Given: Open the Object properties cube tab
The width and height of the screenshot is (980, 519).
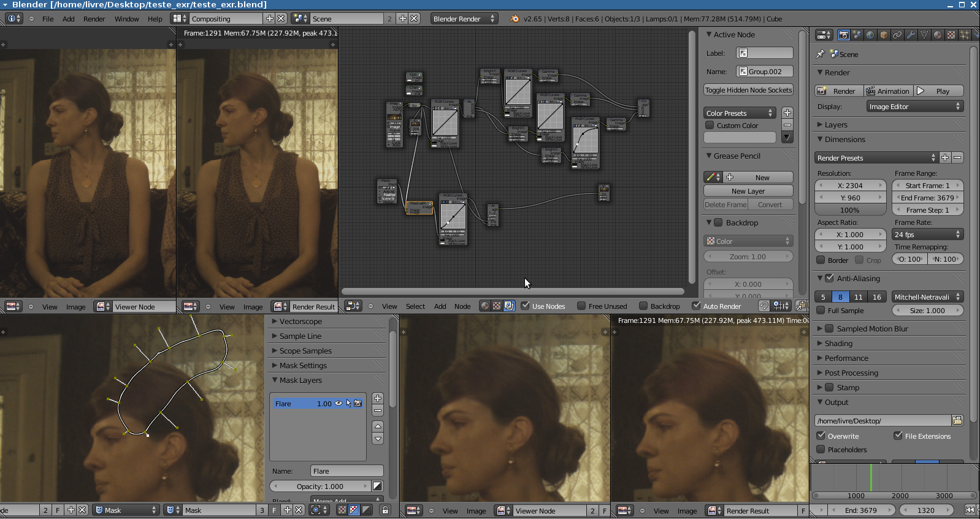Looking at the screenshot, I should [x=884, y=35].
